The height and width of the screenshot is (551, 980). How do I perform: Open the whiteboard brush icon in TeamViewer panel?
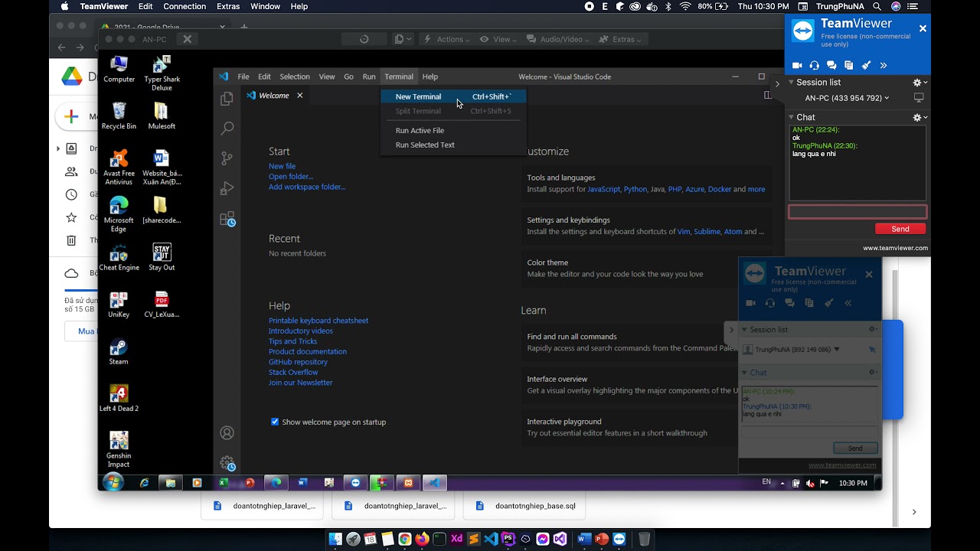(x=866, y=66)
